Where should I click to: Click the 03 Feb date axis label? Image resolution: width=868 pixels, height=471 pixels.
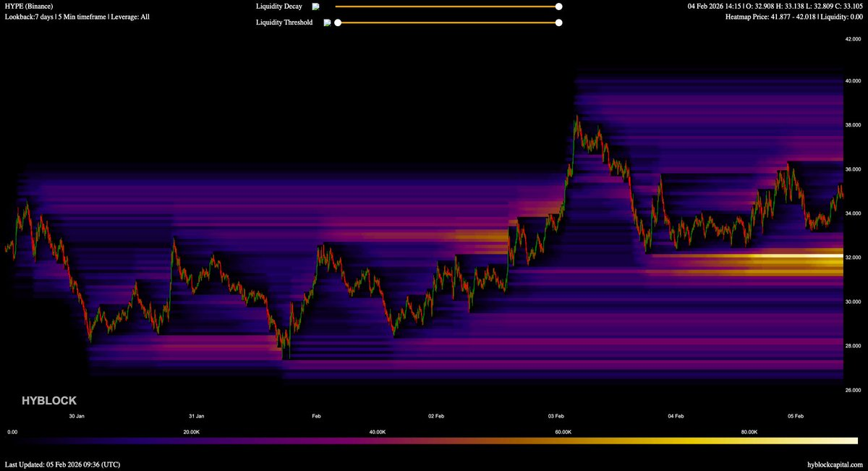(556, 416)
